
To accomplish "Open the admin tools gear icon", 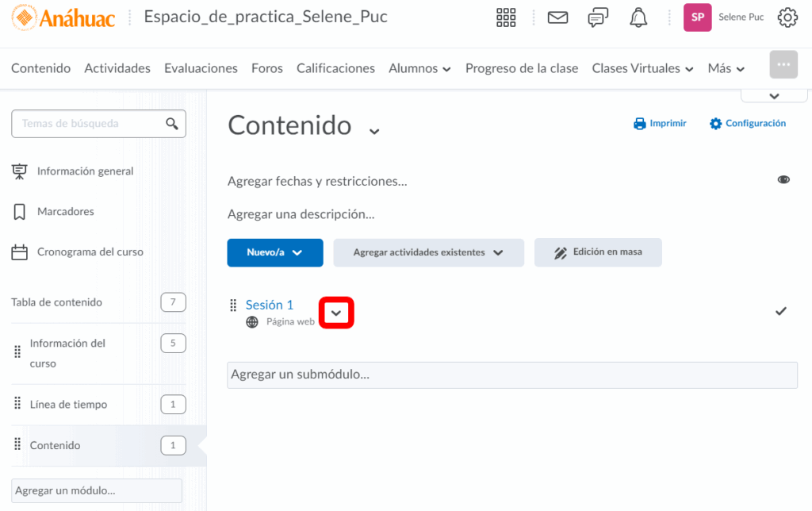I will point(787,17).
